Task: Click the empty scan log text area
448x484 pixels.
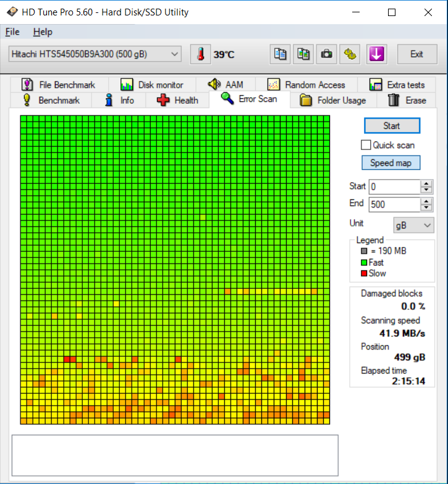Action: (175, 456)
